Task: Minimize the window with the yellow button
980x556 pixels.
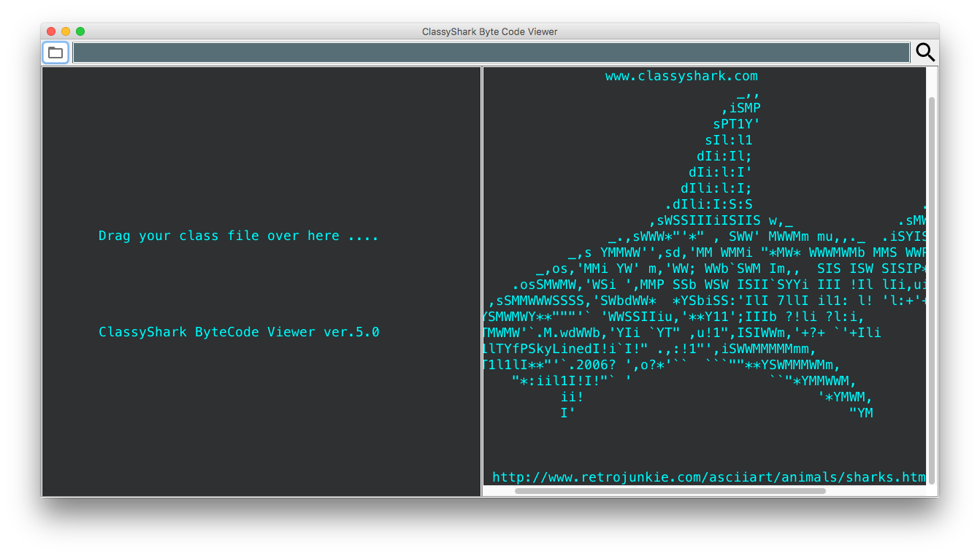Action: 66,31
